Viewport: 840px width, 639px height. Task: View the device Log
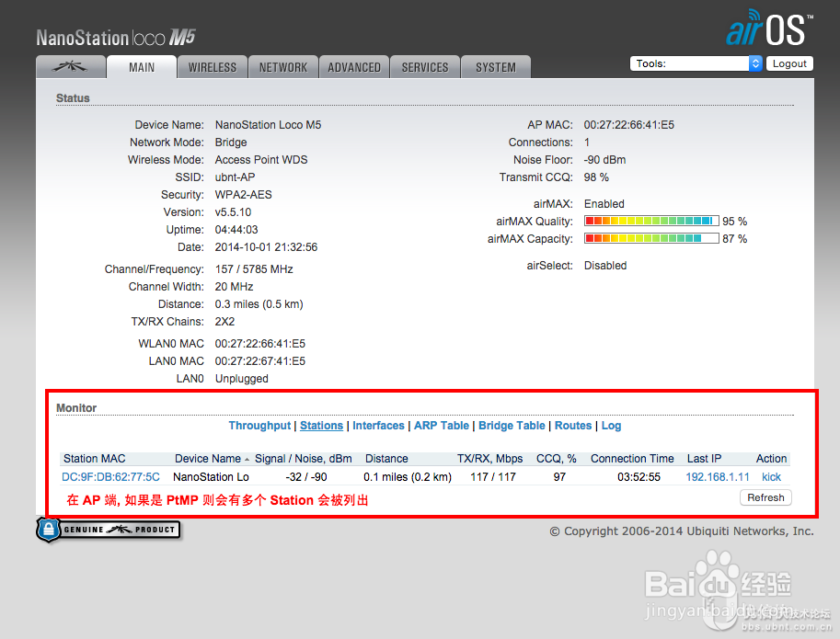click(x=611, y=425)
